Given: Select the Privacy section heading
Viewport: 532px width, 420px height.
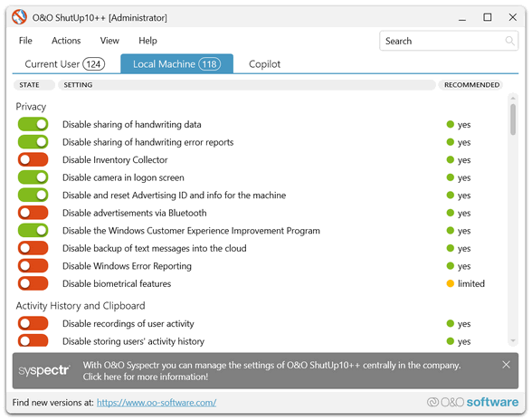Looking at the screenshot, I should (x=31, y=107).
